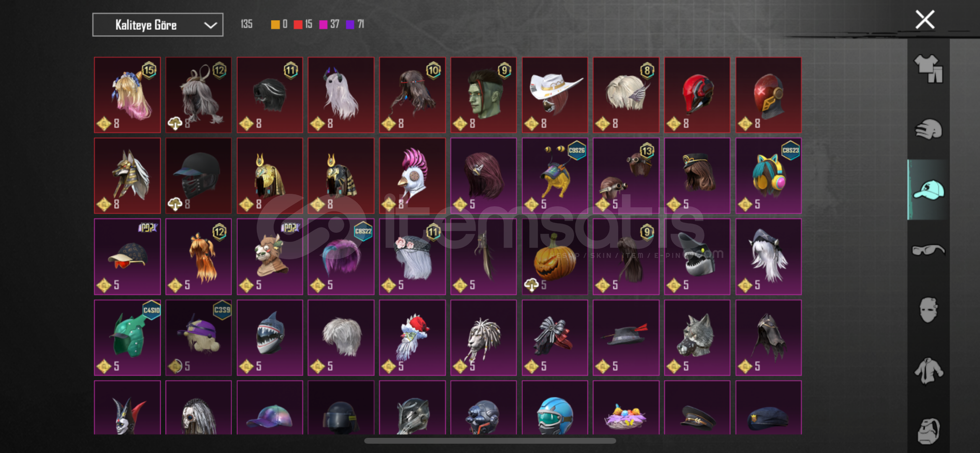The width and height of the screenshot is (980, 453).
Task: Click the horizontal scrollbar at the bottom
Action: coord(490,441)
